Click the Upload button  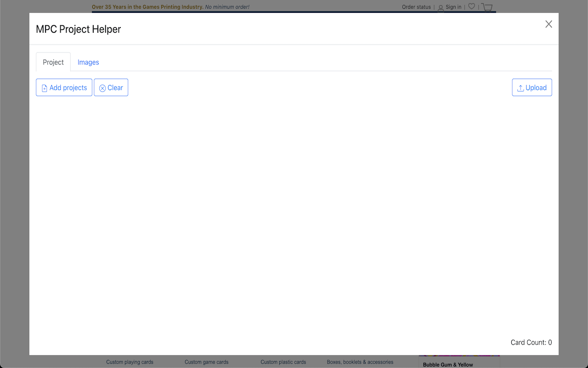click(532, 87)
